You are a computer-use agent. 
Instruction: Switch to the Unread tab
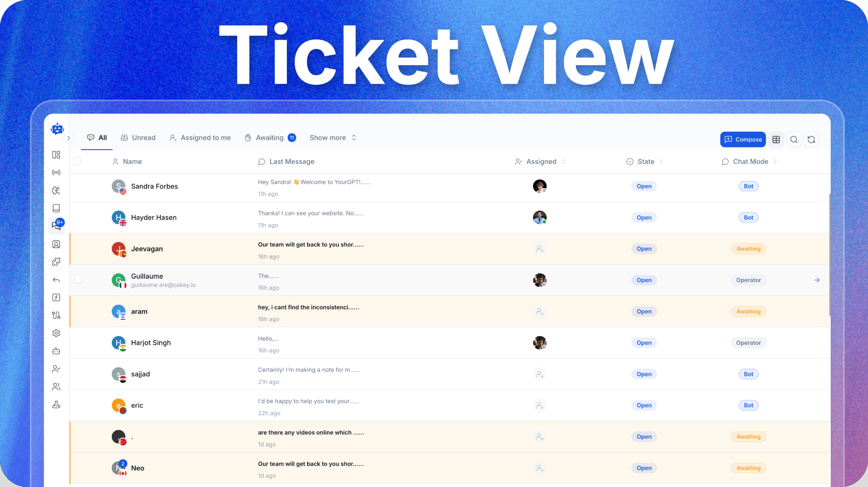(138, 138)
